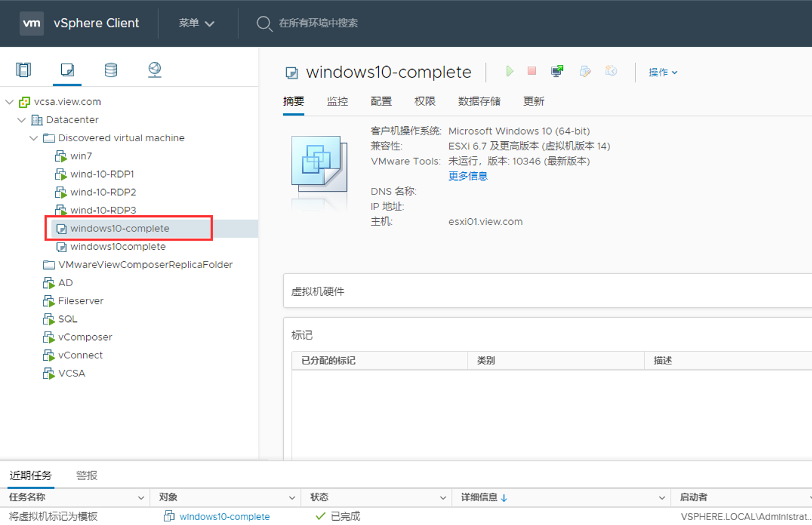Switch to the 摘要 tab

tap(294, 101)
